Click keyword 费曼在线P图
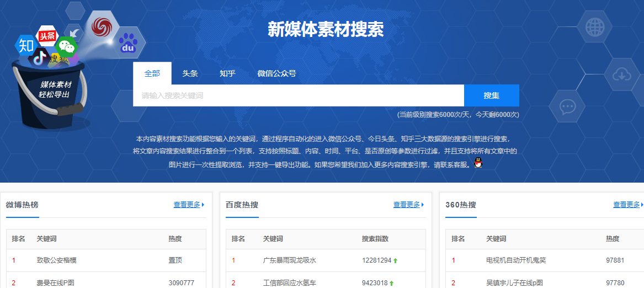 coord(55,283)
